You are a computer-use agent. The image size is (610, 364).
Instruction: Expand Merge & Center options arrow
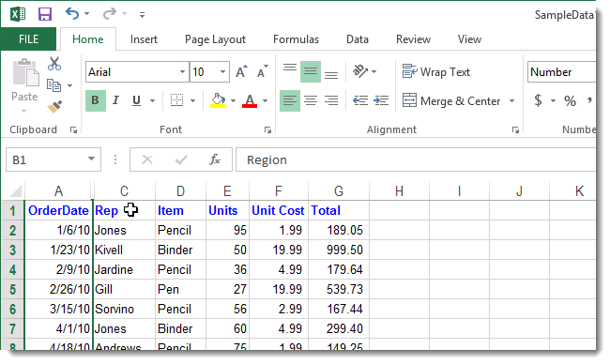click(512, 101)
